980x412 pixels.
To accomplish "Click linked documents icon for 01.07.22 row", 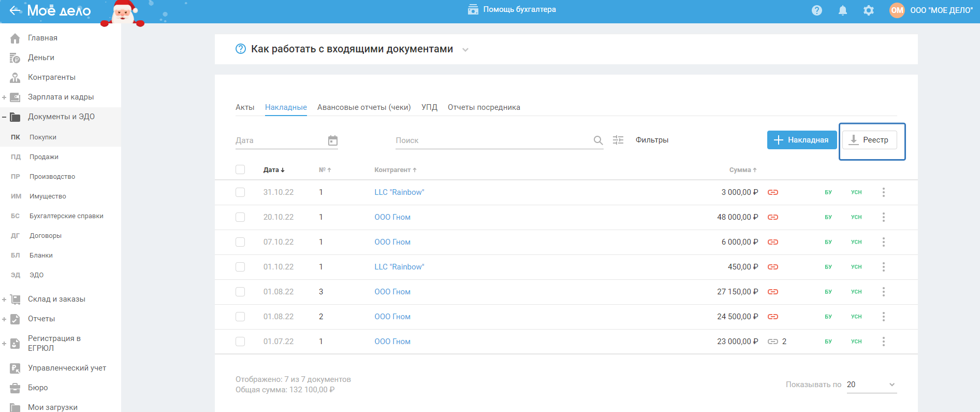I will 773,342.
